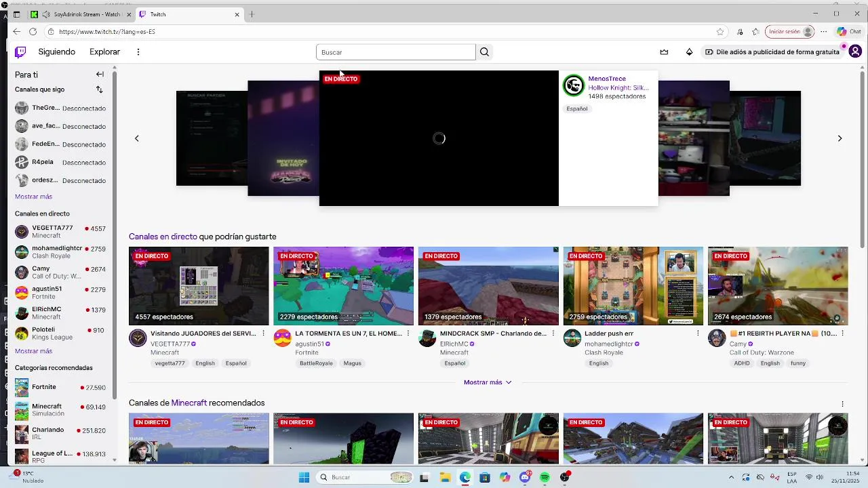Screen dimensions: 868x488
Task: Click the browser refresh icon
Action: (33, 32)
